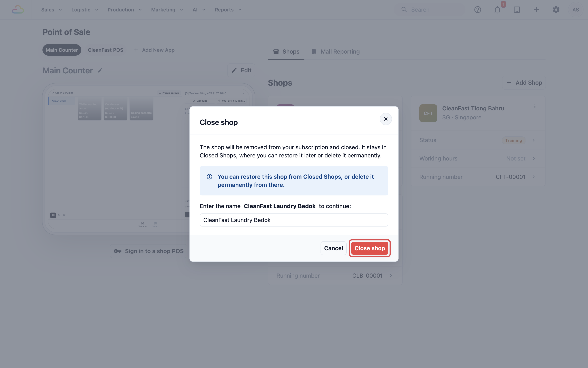Confirm with the red Close shop button
588x368 pixels.
pos(370,248)
